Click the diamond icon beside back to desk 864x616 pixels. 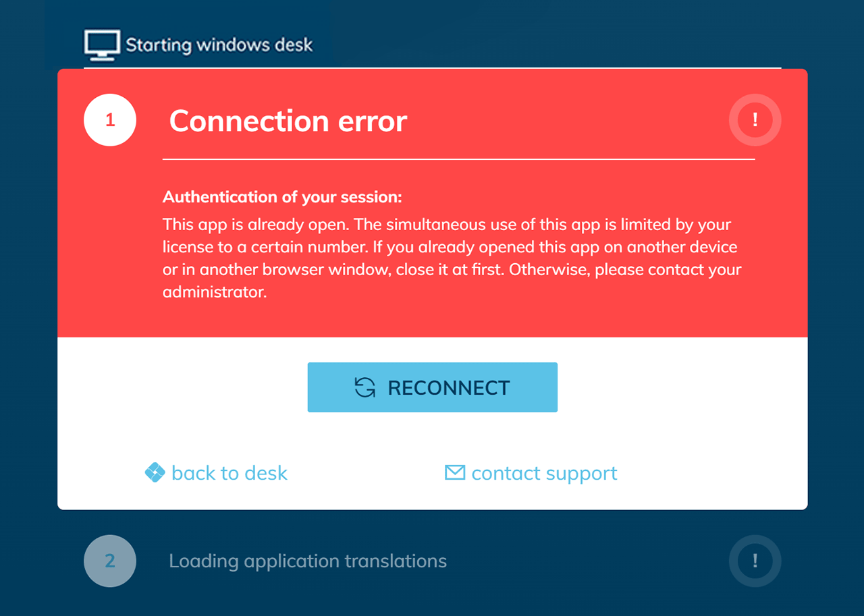pos(155,472)
